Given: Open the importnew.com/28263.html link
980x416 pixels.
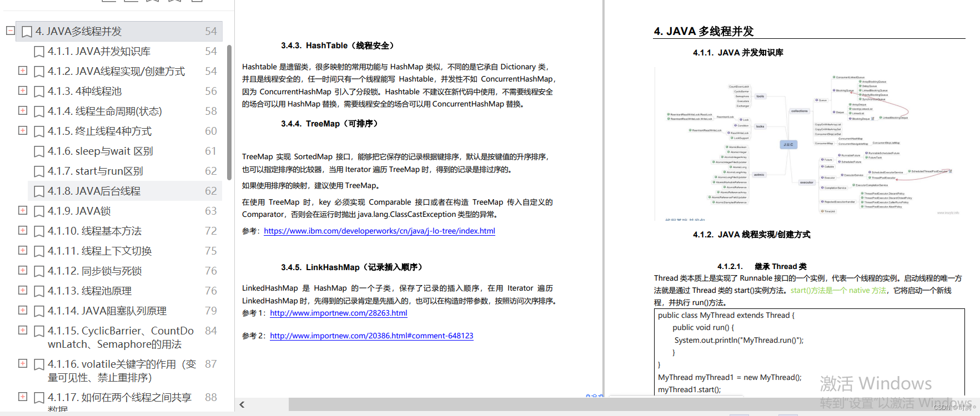Looking at the screenshot, I should pyautogui.click(x=339, y=313).
